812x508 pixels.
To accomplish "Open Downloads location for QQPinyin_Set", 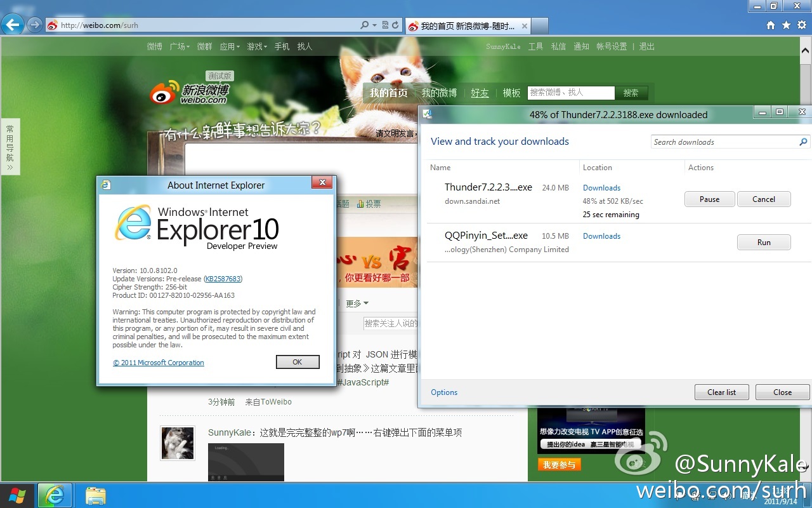I will (601, 236).
